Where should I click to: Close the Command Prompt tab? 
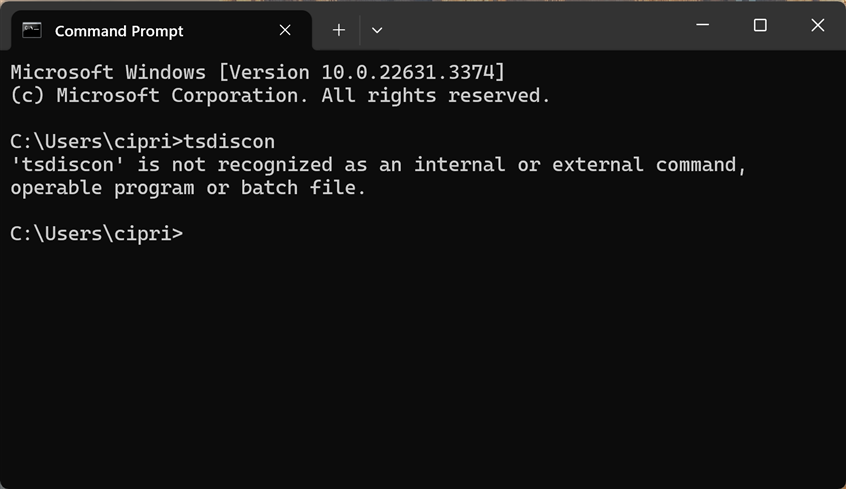click(x=285, y=30)
